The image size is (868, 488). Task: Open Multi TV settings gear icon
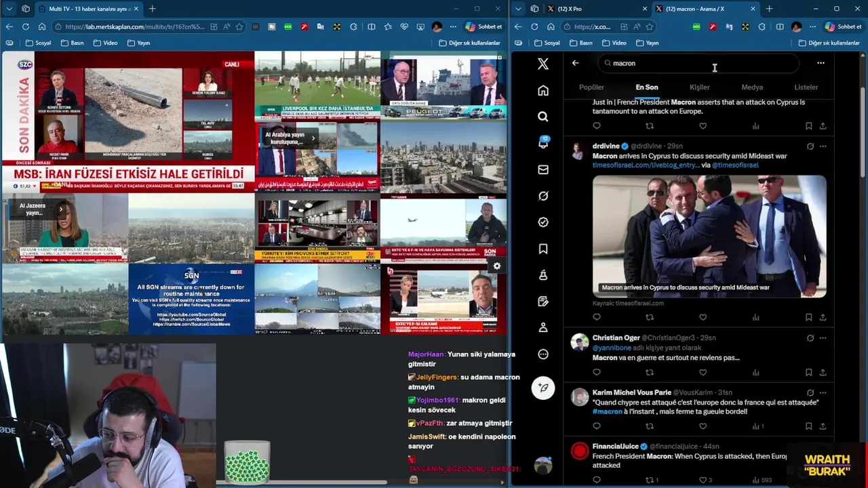(x=497, y=266)
